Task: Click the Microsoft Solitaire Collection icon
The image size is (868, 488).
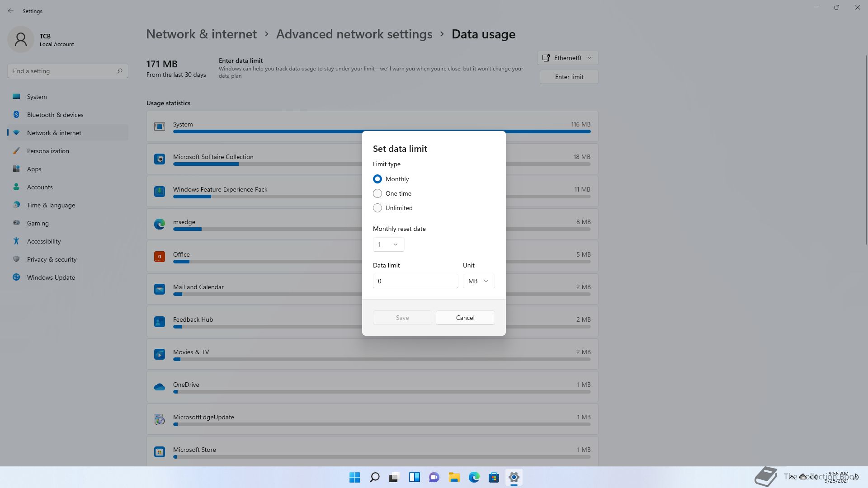Action: tap(160, 159)
